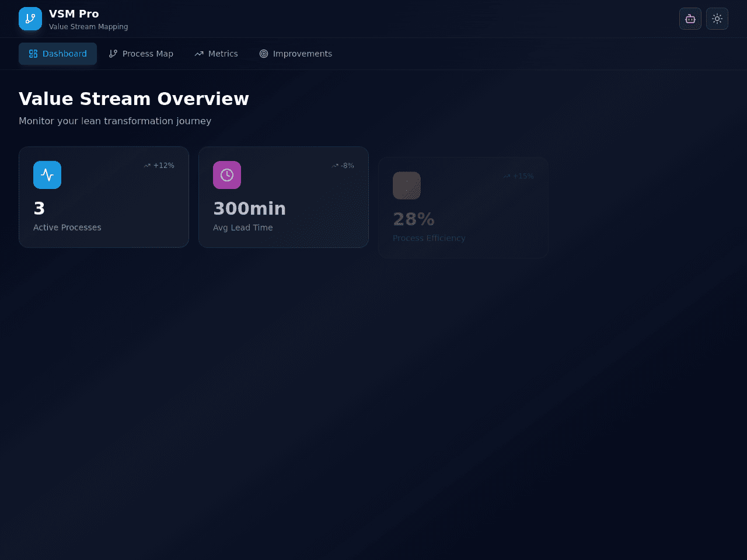The image size is (747, 560).
Task: Click the Active Processes label
Action: [x=67, y=228]
